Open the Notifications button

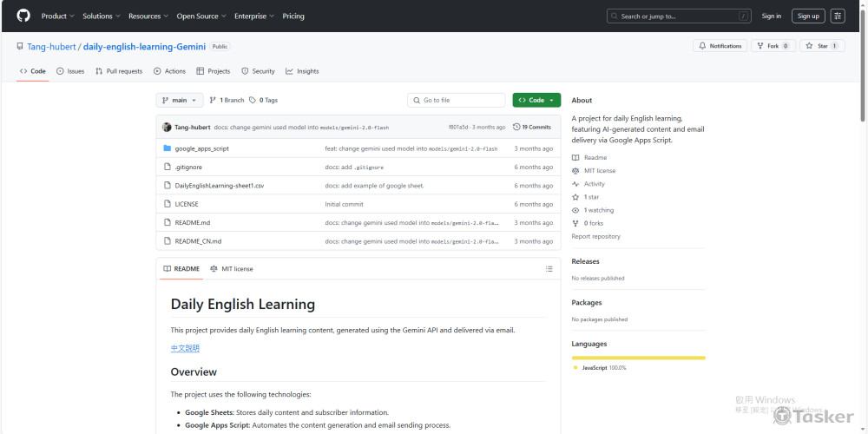(x=720, y=46)
